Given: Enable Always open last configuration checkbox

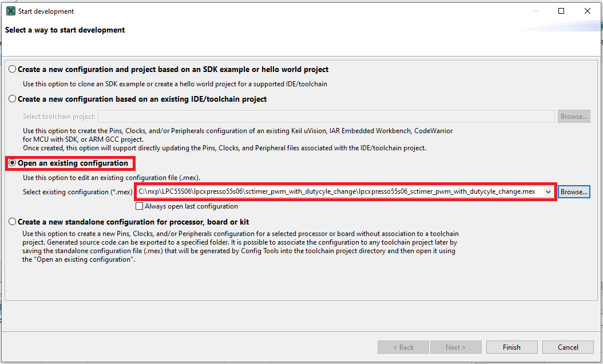Looking at the screenshot, I should (140, 206).
